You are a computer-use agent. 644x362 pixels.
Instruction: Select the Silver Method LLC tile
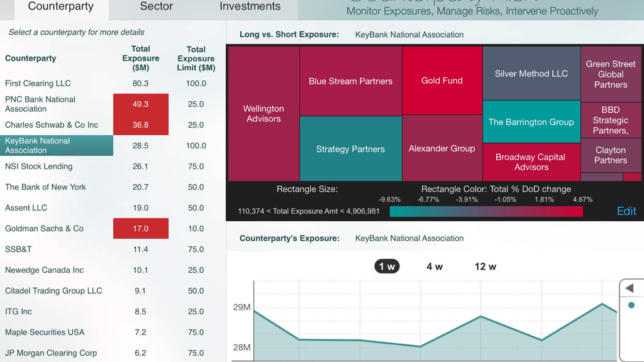[531, 74]
